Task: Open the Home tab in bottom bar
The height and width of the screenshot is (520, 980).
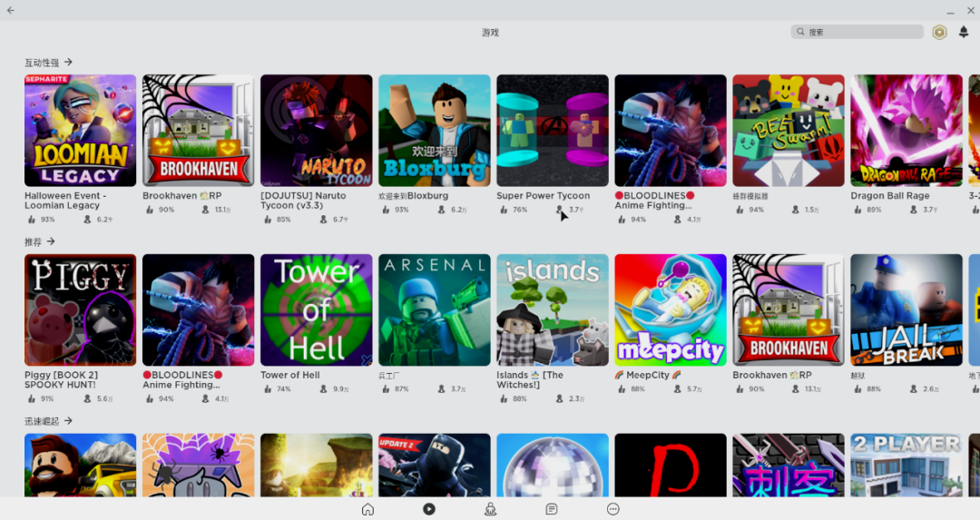Action: tap(367, 509)
